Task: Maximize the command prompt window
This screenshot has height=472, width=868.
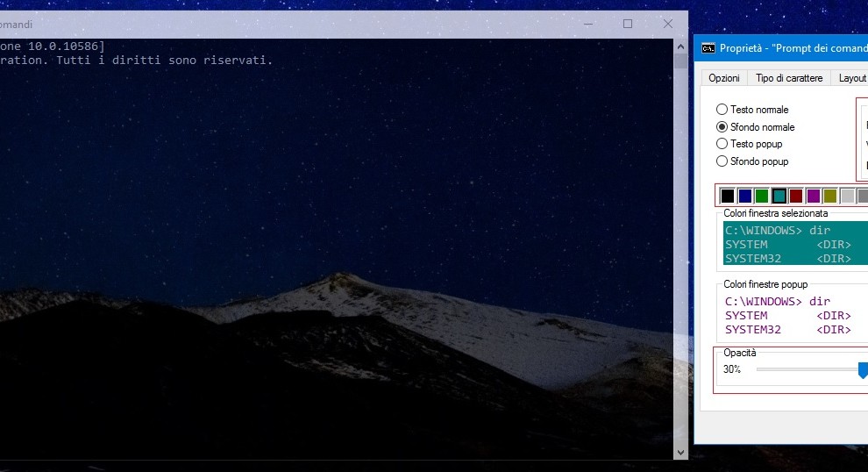Action: (x=628, y=24)
